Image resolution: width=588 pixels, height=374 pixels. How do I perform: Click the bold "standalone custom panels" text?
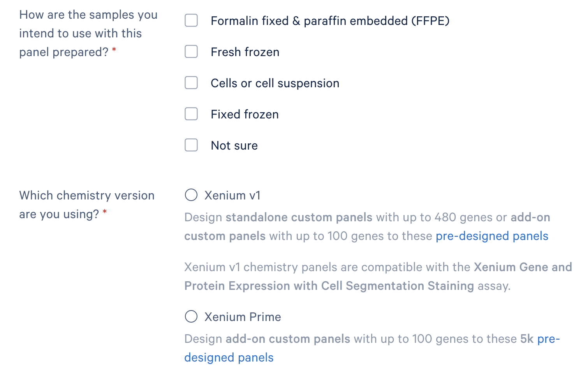click(x=299, y=217)
